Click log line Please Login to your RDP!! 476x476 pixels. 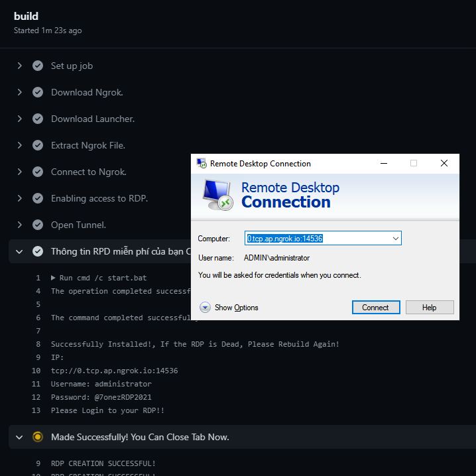pos(107,410)
